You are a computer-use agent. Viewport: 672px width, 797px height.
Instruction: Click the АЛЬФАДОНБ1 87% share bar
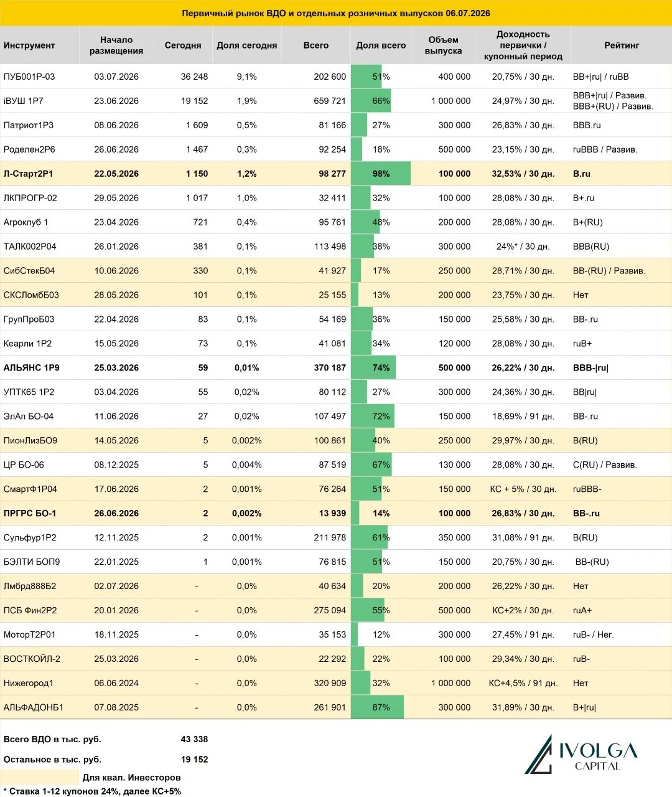pyautogui.click(x=378, y=707)
